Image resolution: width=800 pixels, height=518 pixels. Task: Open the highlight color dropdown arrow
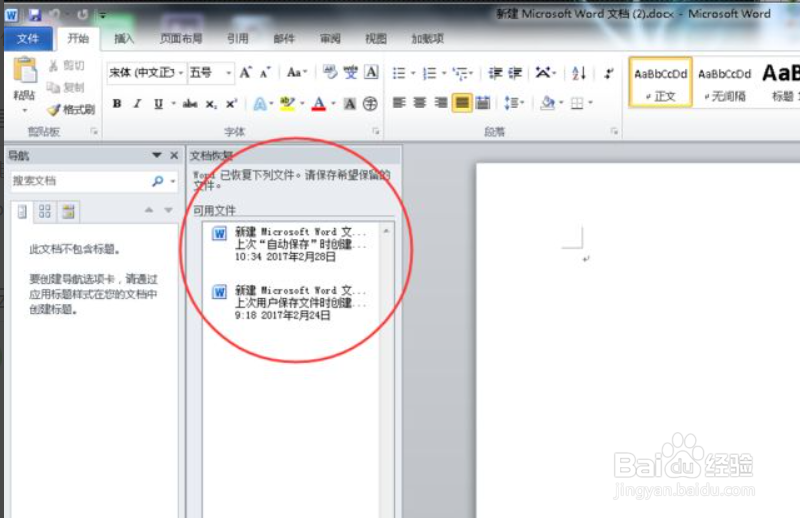click(302, 104)
